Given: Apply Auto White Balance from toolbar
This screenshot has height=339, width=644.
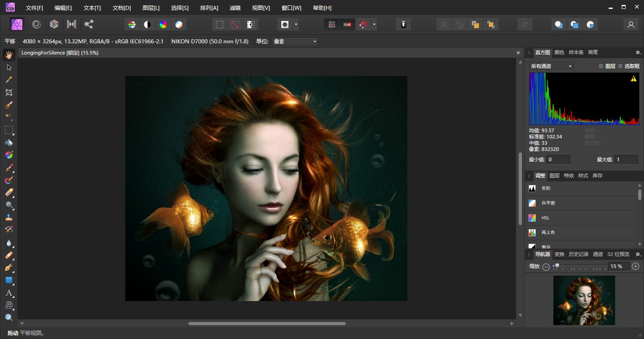Looking at the screenshot, I should coord(179,25).
